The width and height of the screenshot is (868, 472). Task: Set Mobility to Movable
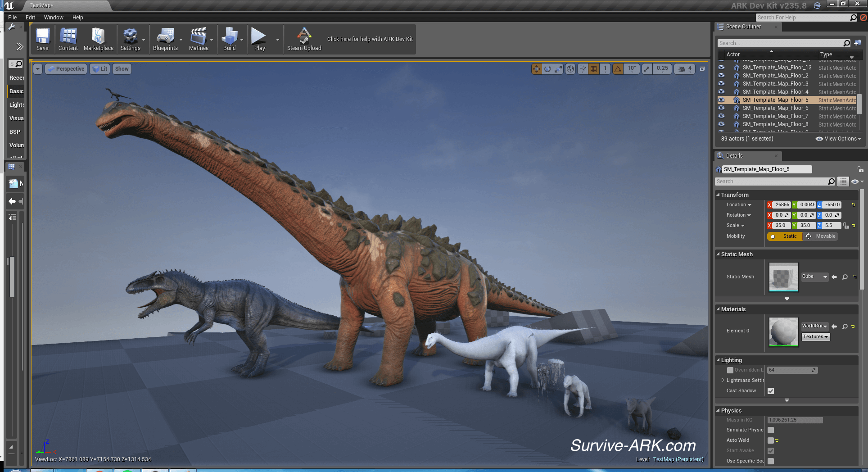click(821, 236)
